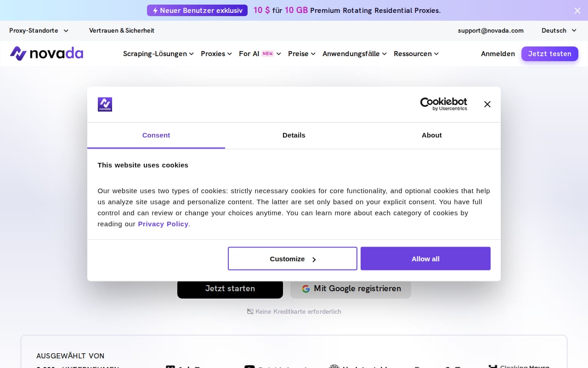
Task: Click Mit Google registrieren
Action: [351, 289]
